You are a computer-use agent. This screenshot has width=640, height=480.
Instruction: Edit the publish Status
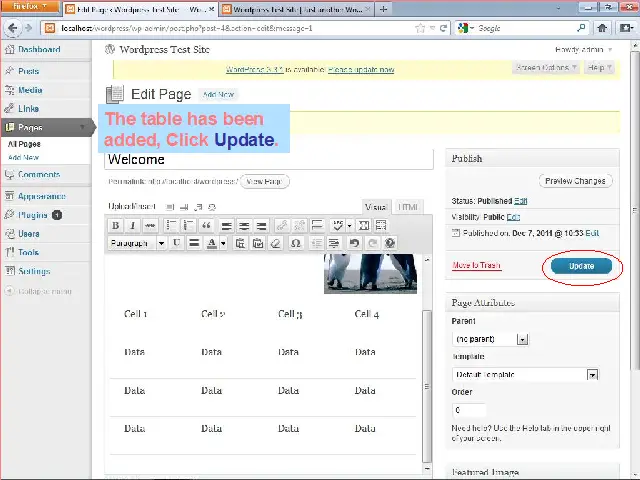pos(520,201)
